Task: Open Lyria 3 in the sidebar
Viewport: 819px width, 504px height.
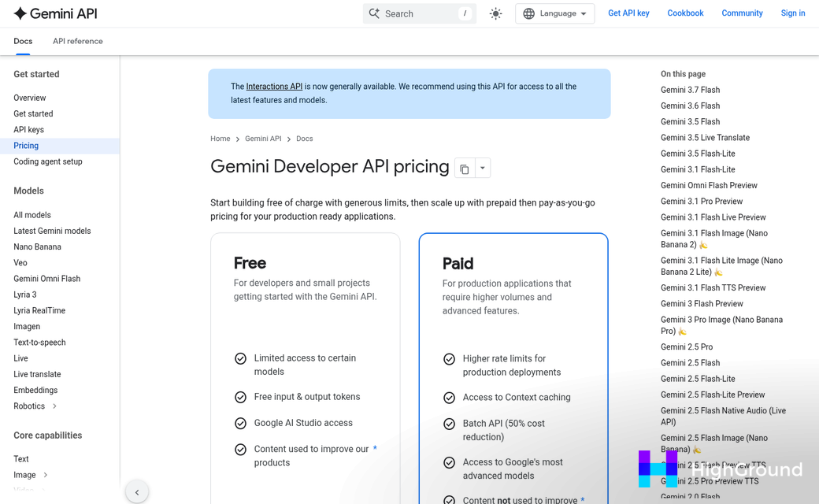Action: pos(25,295)
